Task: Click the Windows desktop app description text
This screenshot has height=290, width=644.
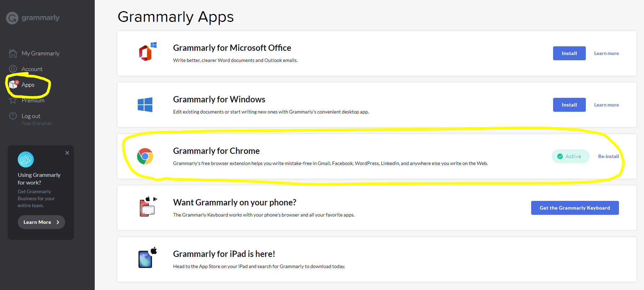Action: pos(271,112)
